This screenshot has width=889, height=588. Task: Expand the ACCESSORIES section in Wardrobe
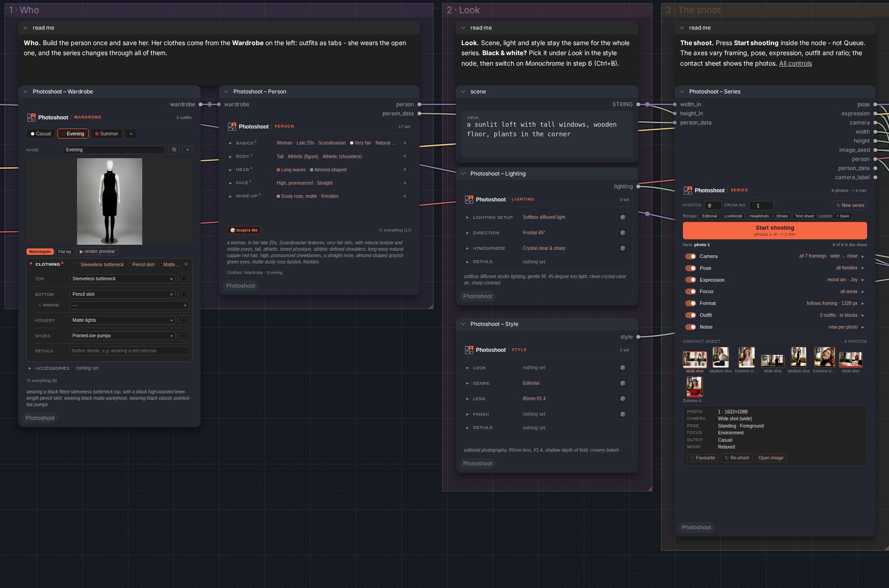pos(30,368)
